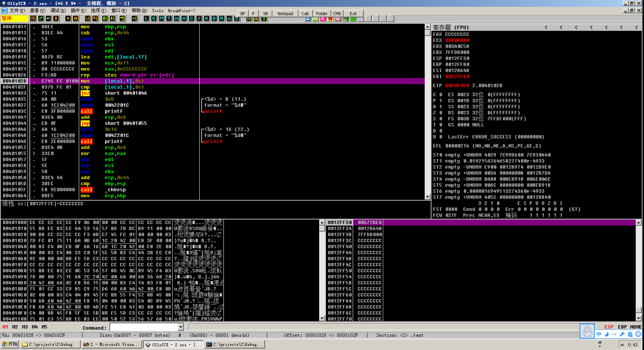Launch Calc from the toolbar button

(305, 13)
